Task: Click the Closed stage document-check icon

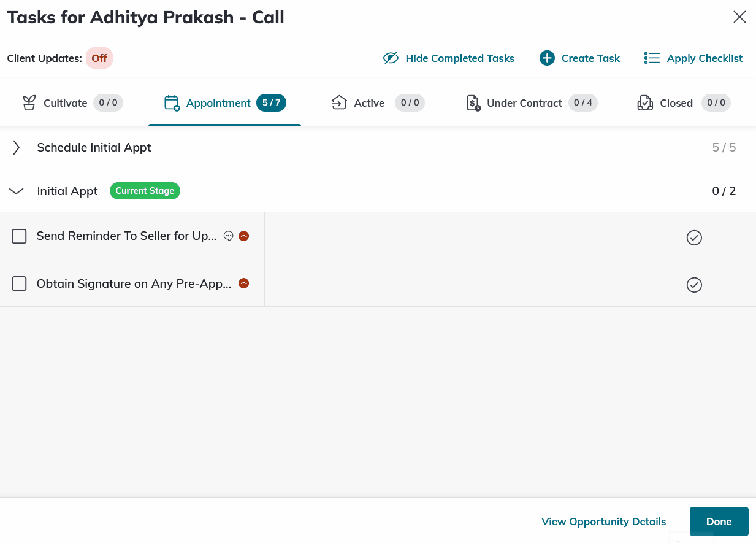Action: [645, 102]
